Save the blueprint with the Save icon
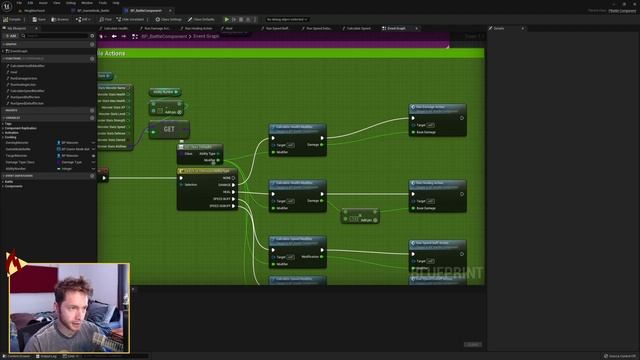 [x=39, y=19]
